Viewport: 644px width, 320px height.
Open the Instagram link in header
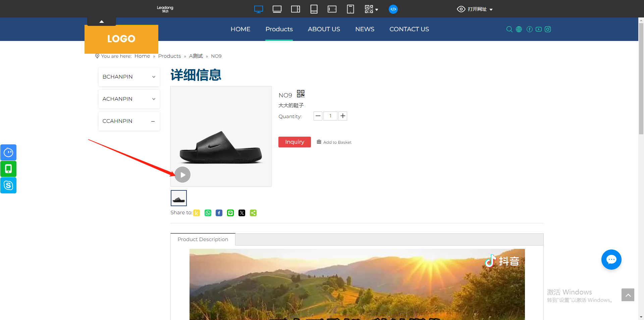(x=548, y=29)
